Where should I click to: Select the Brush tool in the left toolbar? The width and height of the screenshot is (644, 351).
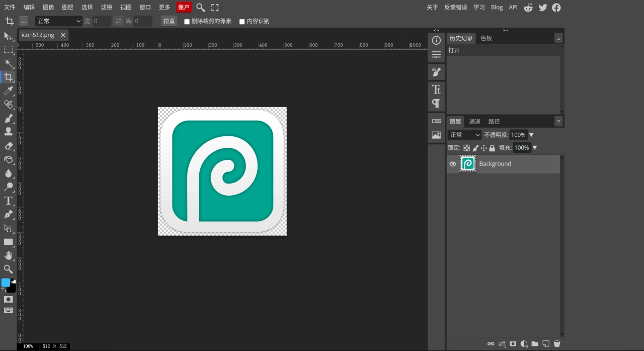(8, 118)
